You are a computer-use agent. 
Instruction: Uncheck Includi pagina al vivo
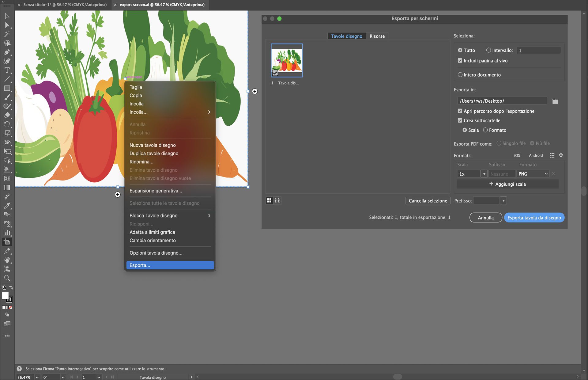click(x=460, y=61)
